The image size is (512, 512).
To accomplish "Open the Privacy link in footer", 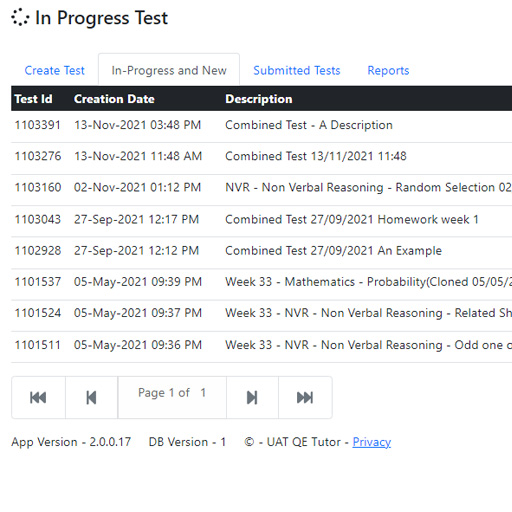I will (x=372, y=442).
